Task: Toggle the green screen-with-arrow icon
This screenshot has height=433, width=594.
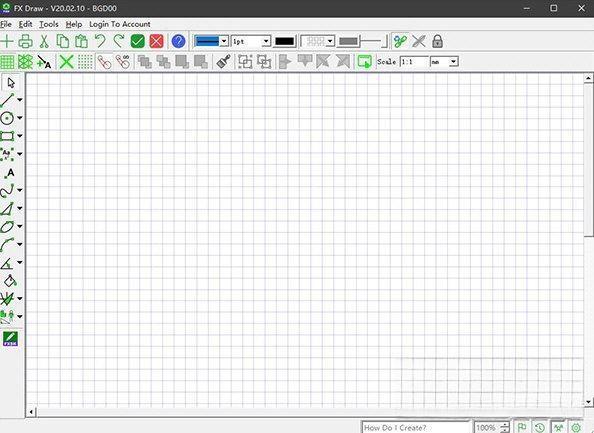Action: tap(364, 62)
